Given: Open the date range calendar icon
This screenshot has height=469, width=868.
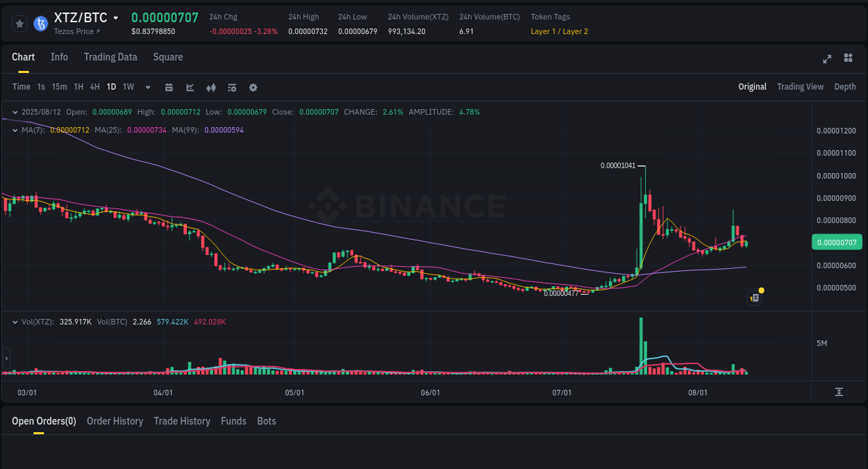Looking at the screenshot, I should click(x=169, y=87).
